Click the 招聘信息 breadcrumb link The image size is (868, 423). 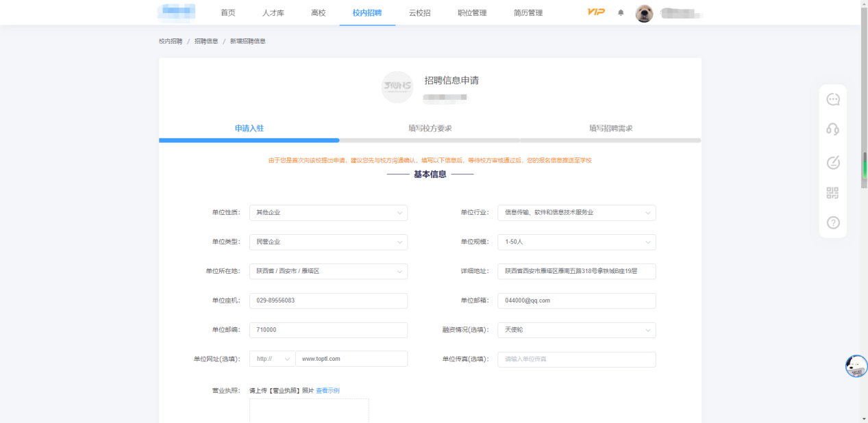(206, 42)
